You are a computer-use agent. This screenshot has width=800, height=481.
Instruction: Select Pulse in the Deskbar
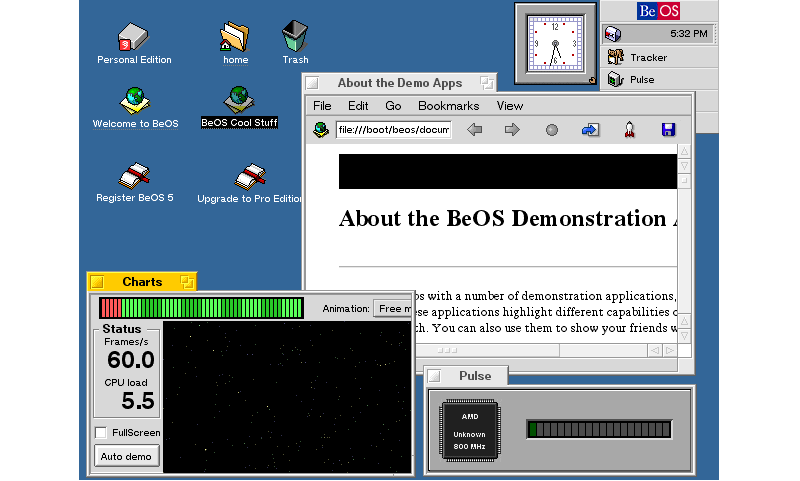[x=659, y=80]
